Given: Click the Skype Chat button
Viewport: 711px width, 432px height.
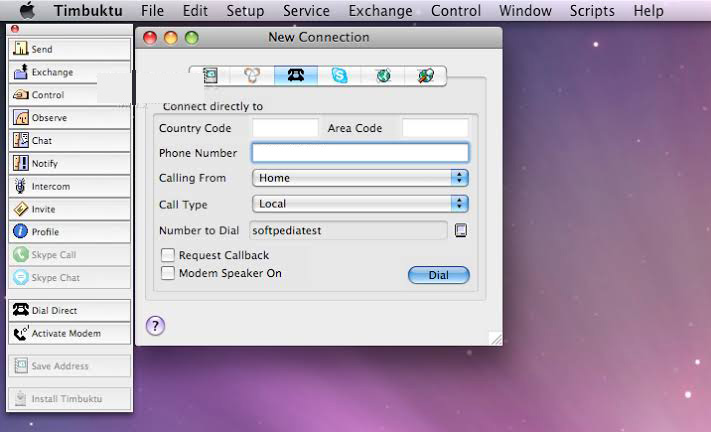Looking at the screenshot, I should click(69, 277).
